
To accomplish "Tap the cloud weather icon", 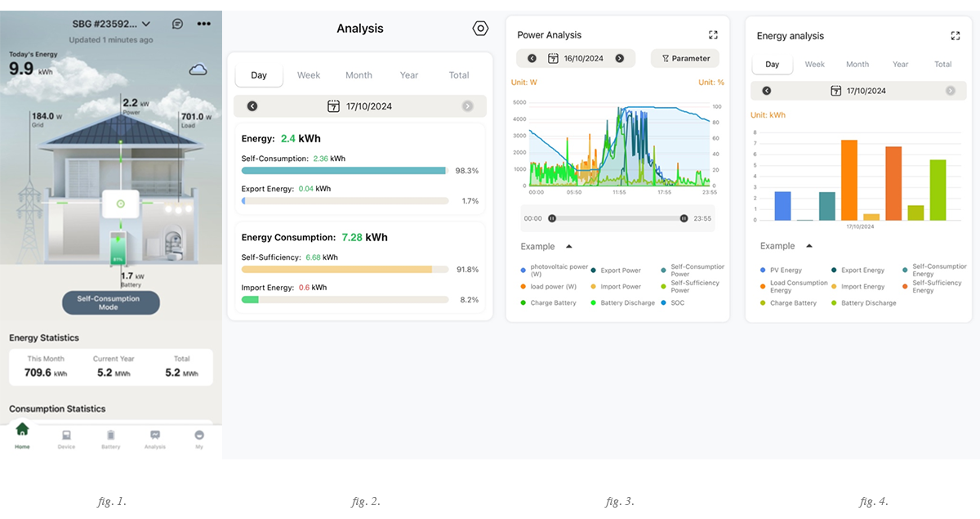I will (198, 70).
